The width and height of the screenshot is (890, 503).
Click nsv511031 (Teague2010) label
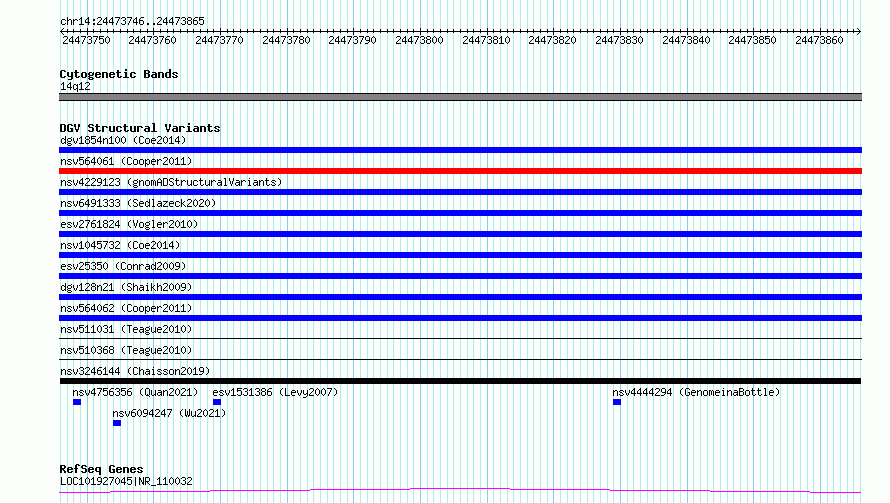(x=126, y=329)
